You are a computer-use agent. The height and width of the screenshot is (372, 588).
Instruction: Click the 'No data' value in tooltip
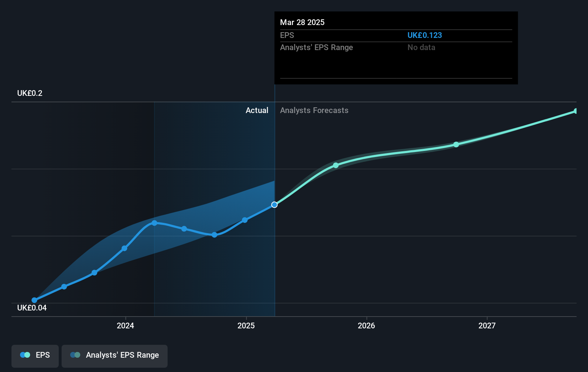pos(421,48)
